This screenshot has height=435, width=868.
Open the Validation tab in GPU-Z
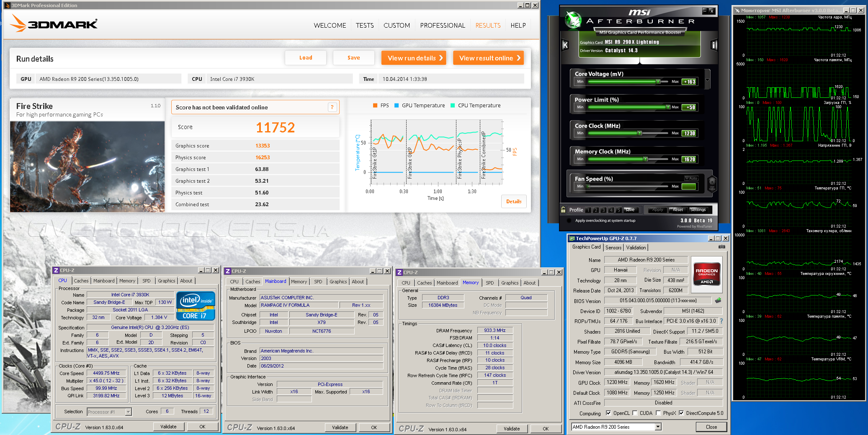point(636,248)
